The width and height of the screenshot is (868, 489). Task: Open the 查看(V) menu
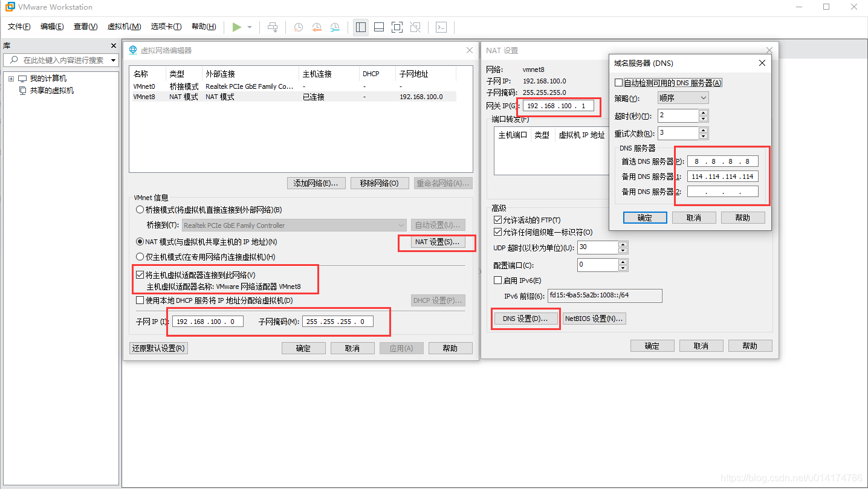(x=85, y=27)
